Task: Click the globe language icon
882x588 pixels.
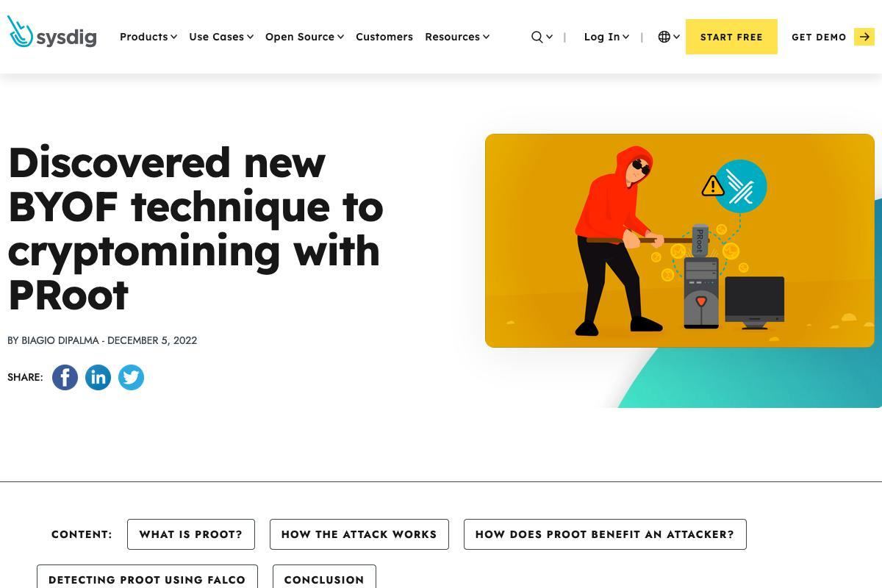Action: point(664,37)
